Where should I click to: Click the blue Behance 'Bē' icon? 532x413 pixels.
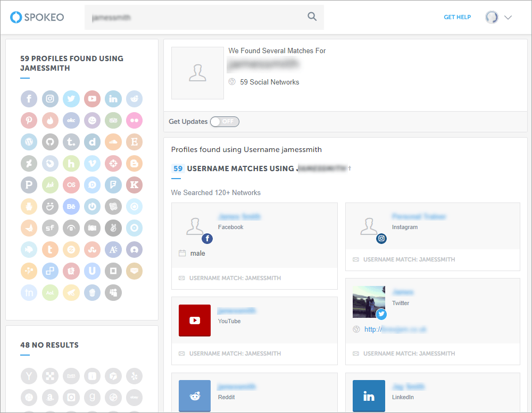[71, 206]
